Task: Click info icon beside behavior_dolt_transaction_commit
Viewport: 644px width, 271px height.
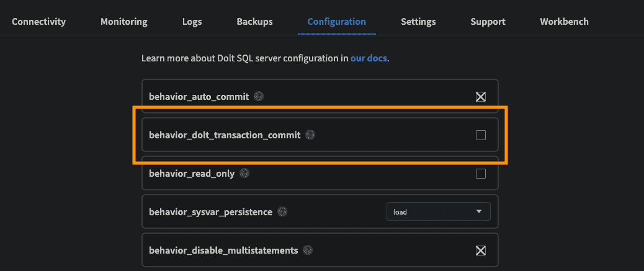Action: point(310,135)
